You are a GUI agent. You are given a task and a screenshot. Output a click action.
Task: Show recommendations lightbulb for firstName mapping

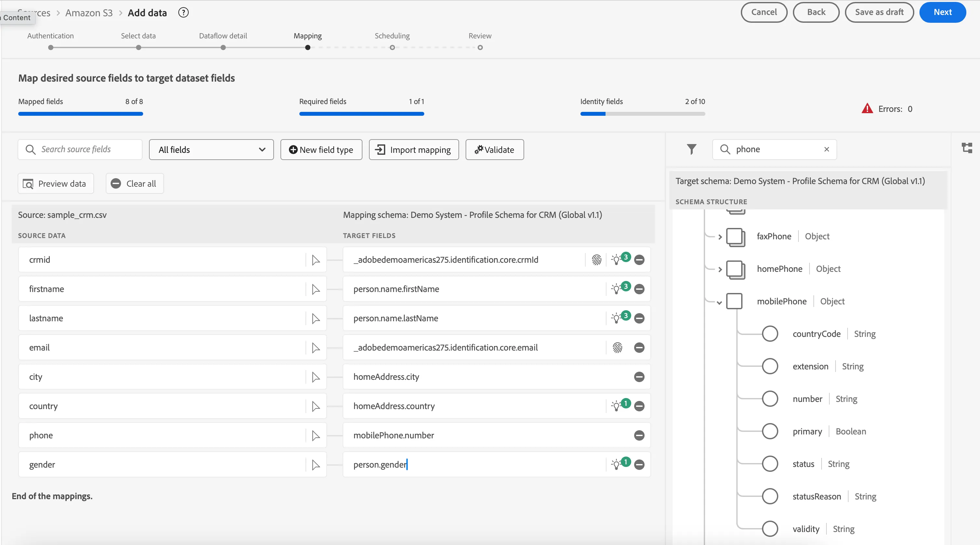[x=616, y=289]
